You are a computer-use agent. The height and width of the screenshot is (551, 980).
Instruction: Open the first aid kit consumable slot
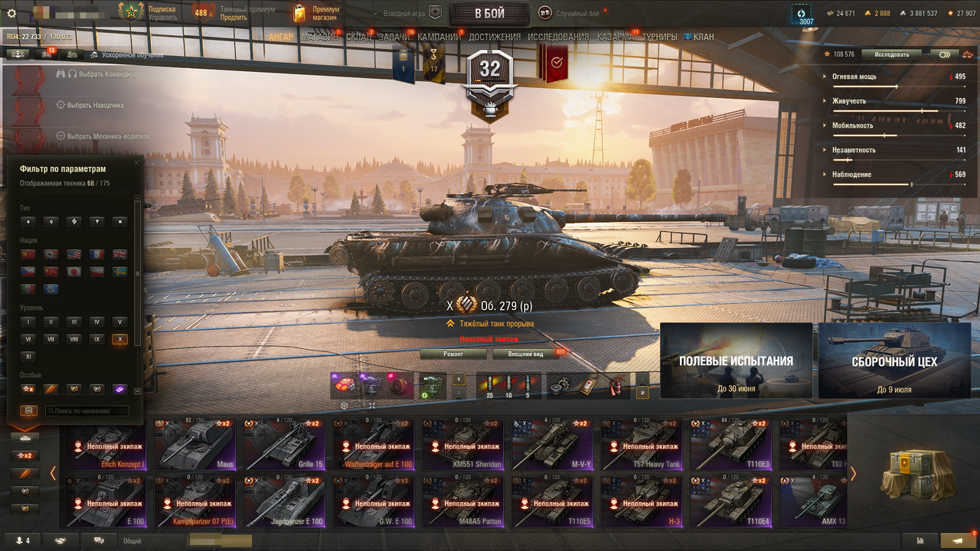(x=587, y=387)
